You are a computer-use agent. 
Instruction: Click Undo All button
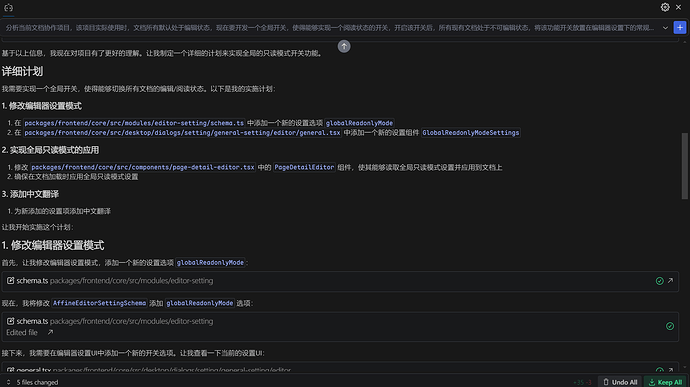click(x=620, y=382)
